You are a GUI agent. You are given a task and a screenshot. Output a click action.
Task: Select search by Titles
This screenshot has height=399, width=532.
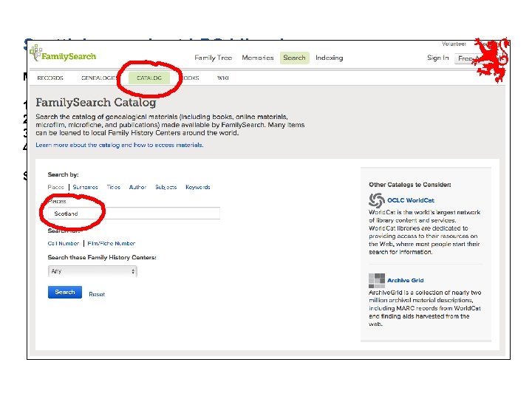[113, 187]
